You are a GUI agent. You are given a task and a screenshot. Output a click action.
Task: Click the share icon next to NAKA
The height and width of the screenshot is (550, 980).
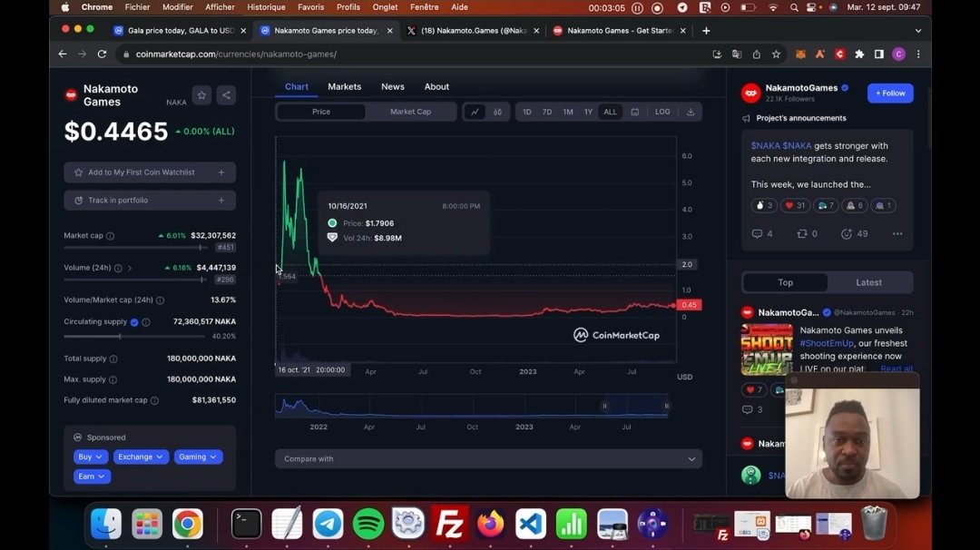pyautogui.click(x=226, y=94)
